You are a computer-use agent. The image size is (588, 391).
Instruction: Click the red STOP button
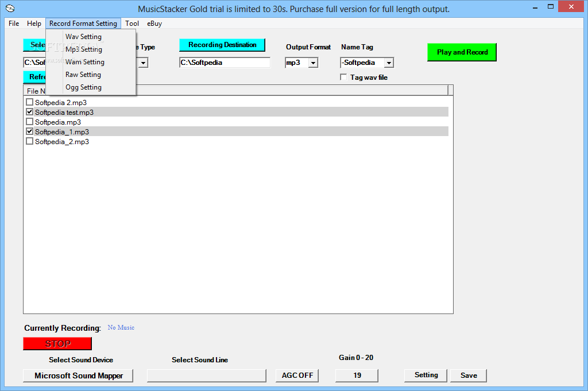click(57, 344)
